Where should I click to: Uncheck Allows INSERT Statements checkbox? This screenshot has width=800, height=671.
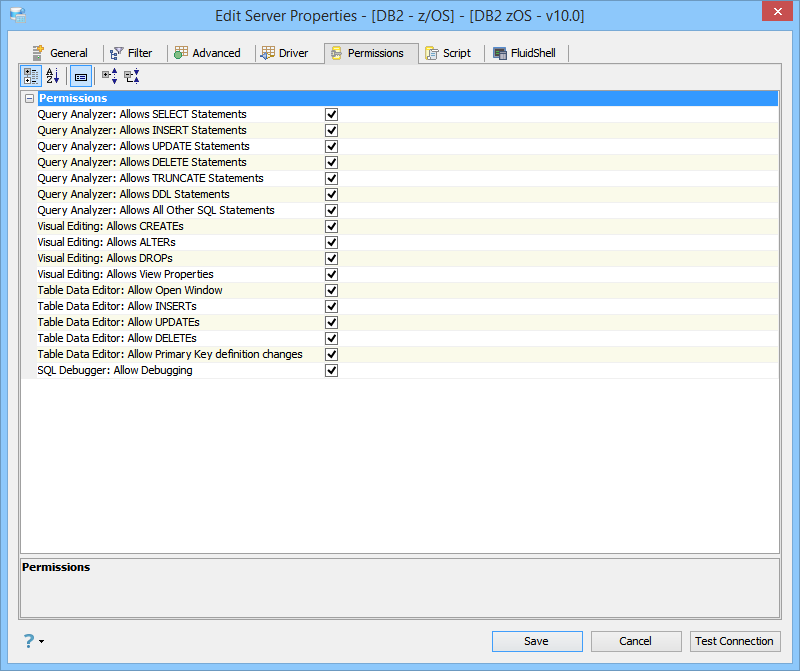click(331, 130)
